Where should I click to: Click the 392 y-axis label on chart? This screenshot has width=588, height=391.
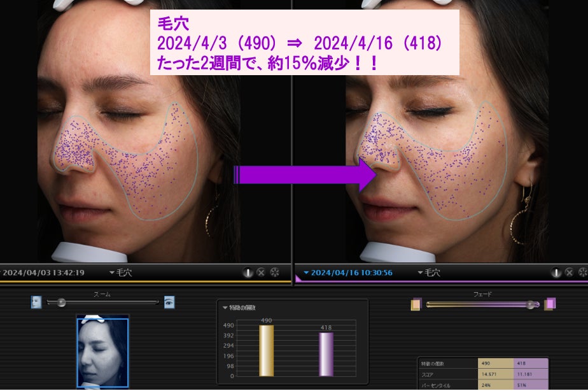pyautogui.click(x=228, y=336)
